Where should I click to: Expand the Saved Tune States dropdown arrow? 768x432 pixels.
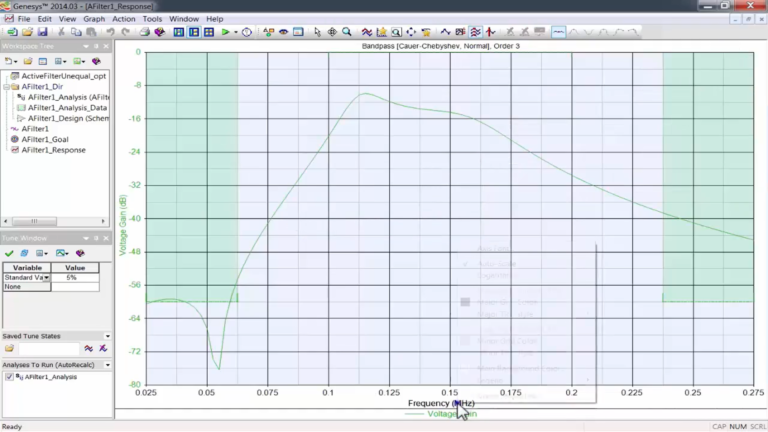click(107, 336)
